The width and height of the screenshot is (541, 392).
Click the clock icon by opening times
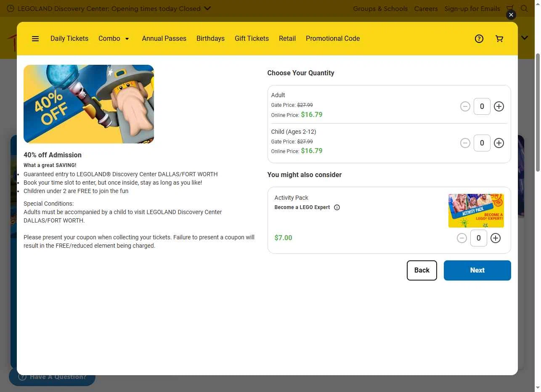pos(11,8)
